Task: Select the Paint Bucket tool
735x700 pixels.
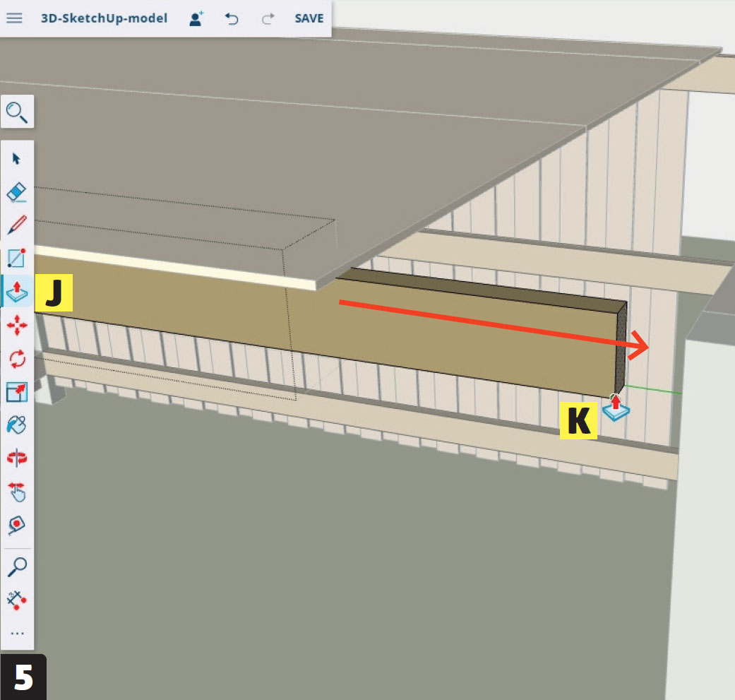Action: click(x=17, y=425)
